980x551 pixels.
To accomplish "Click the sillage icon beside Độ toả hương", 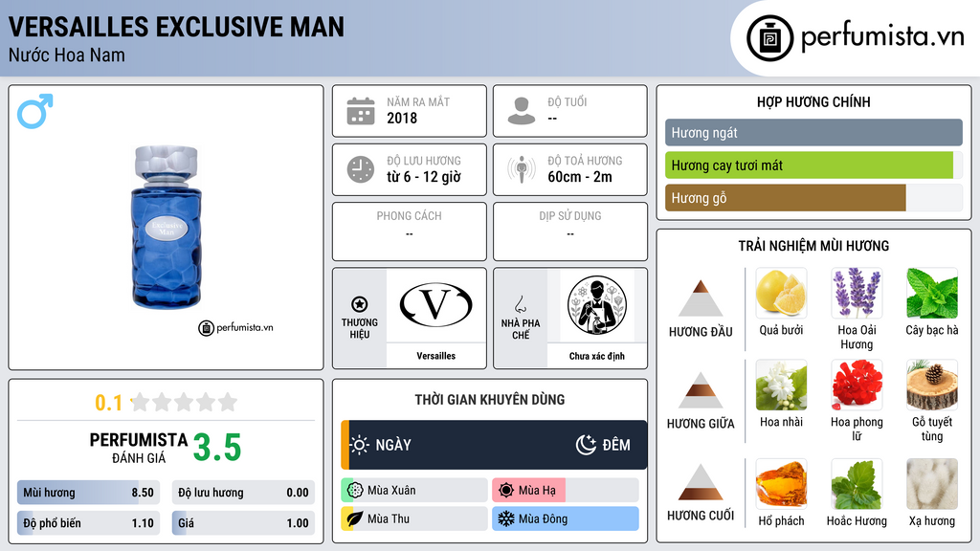I will 522,169.
